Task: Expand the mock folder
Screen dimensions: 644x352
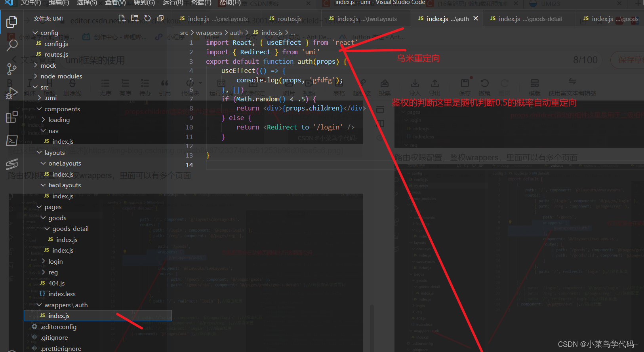Action: (48, 65)
